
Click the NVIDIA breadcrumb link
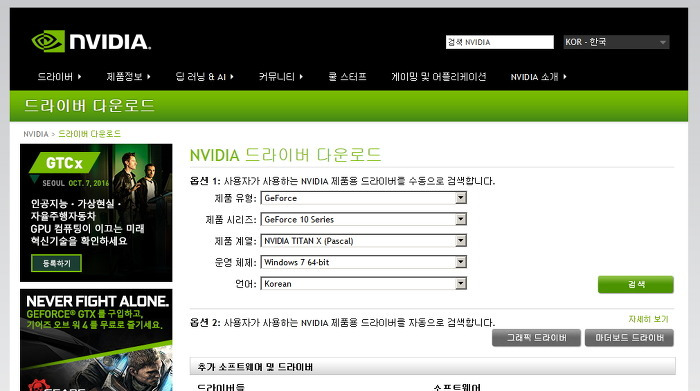[x=36, y=134]
